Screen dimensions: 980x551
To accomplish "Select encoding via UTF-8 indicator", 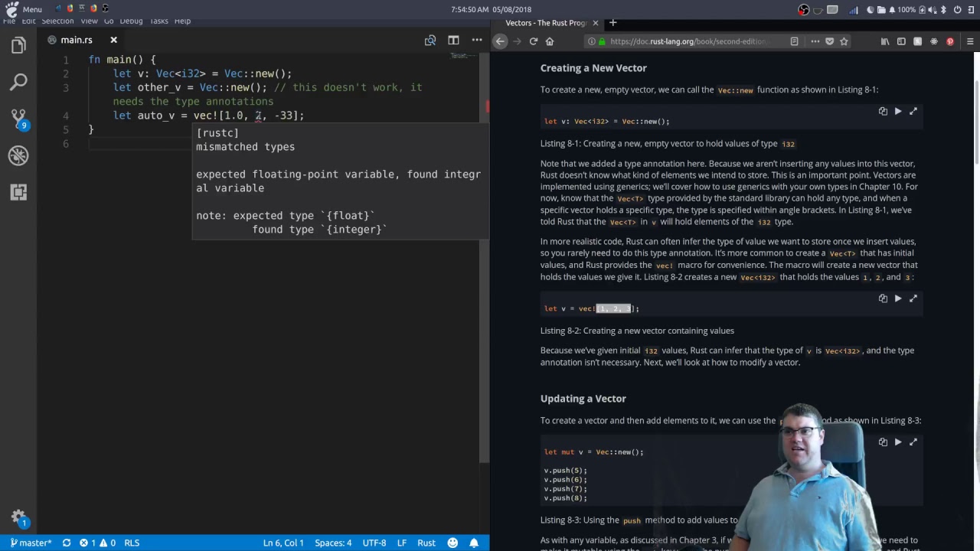I will 374,543.
